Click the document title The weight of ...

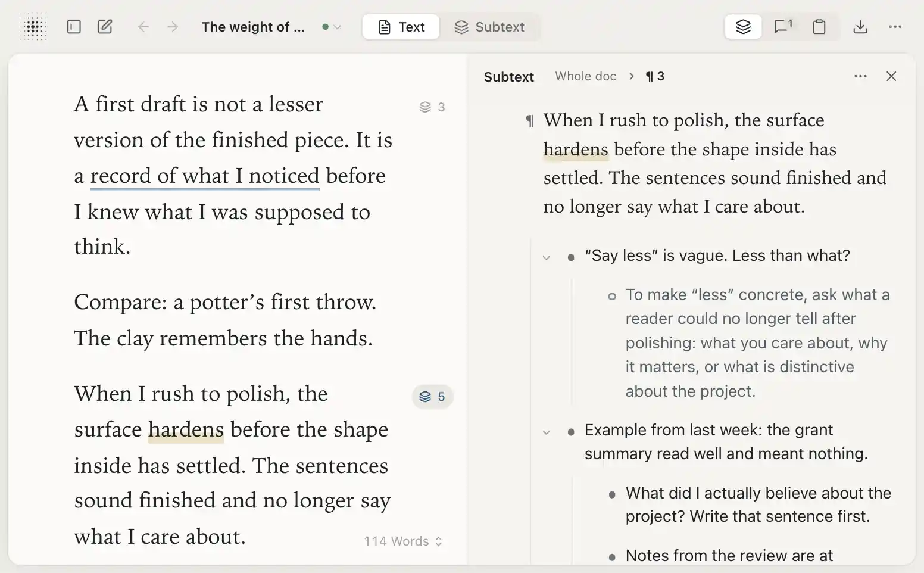point(253,27)
